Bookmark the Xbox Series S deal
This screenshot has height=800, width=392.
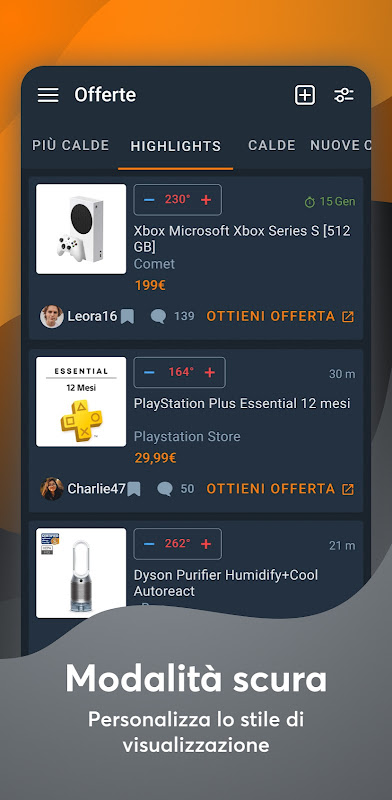[128, 317]
